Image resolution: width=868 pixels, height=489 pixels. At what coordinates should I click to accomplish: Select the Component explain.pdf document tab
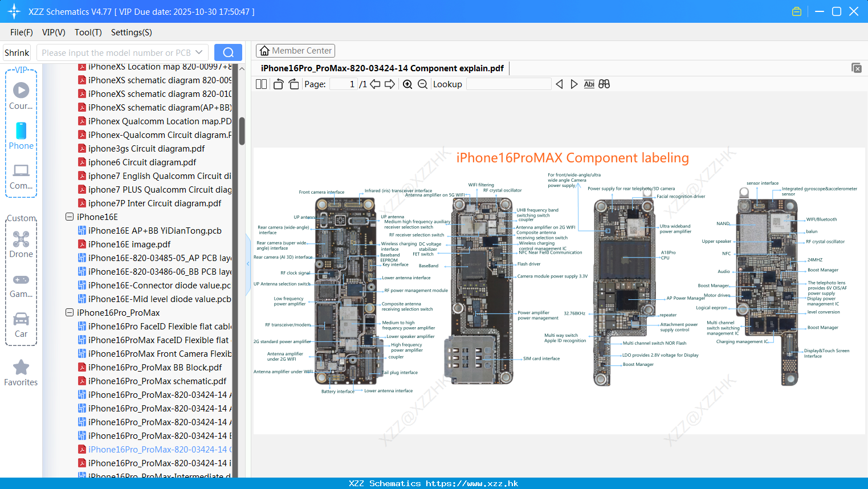click(x=382, y=68)
